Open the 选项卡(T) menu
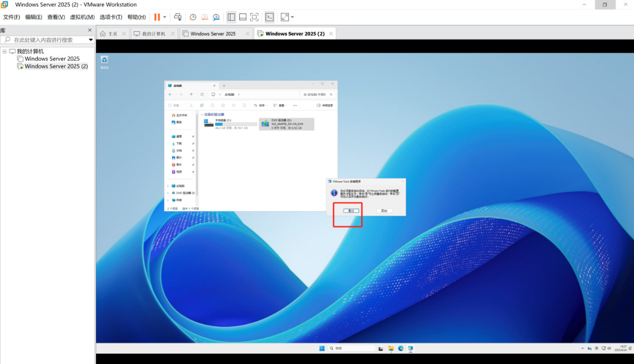The height and width of the screenshot is (364, 634). (x=111, y=17)
